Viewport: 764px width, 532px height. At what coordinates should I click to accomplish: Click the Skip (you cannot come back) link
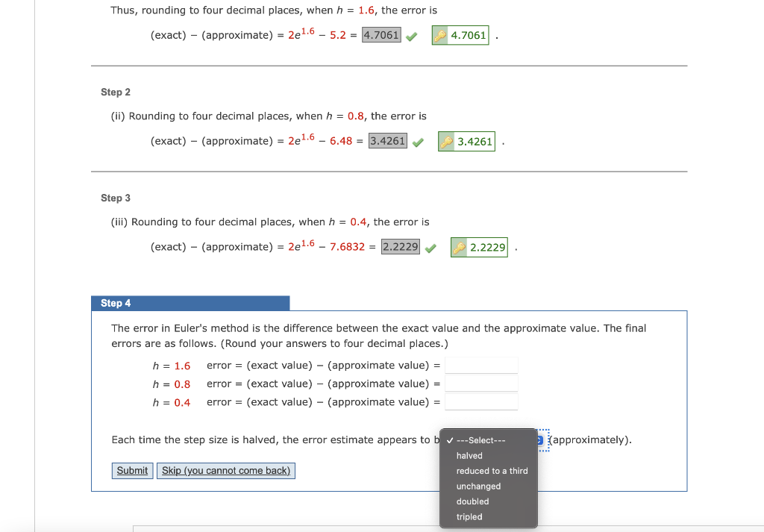coord(226,470)
